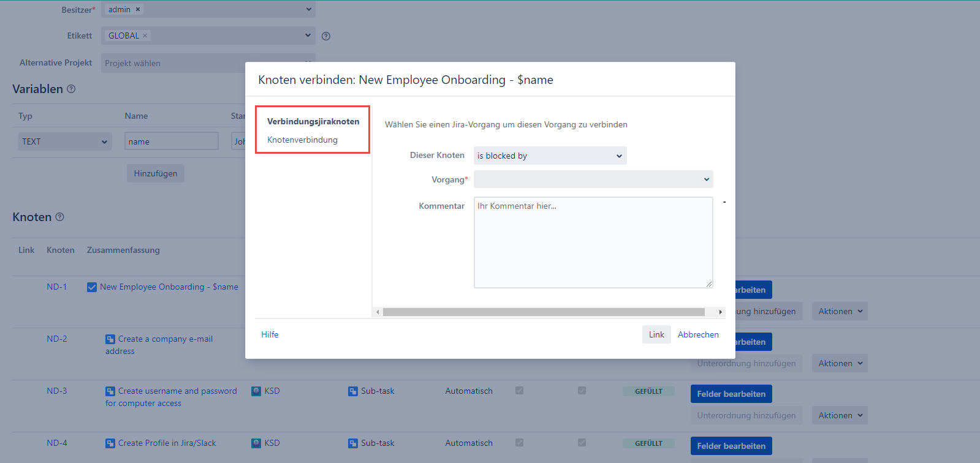Click the sub-task icon for Create a company e-mail
This screenshot has width=980, height=463.
(x=110, y=339)
